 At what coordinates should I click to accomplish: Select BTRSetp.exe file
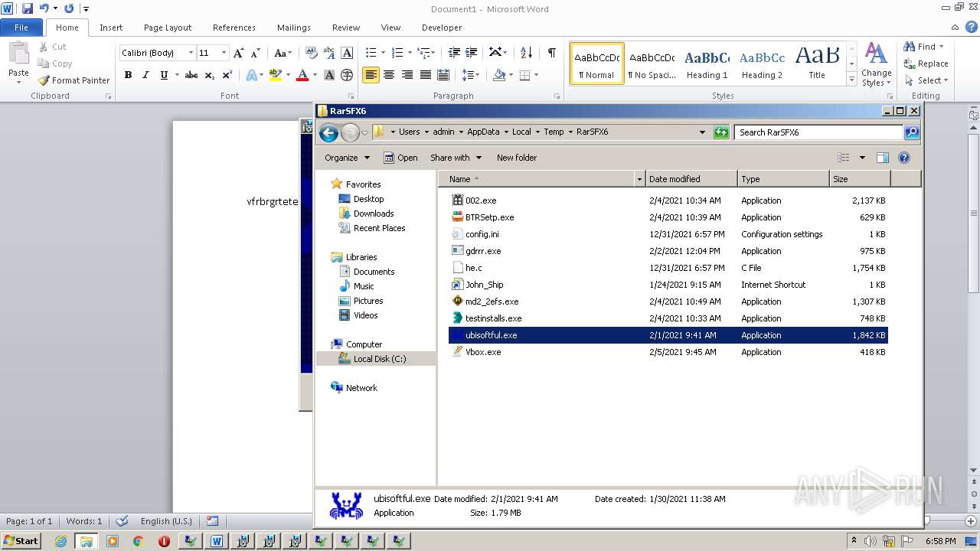point(668,217)
